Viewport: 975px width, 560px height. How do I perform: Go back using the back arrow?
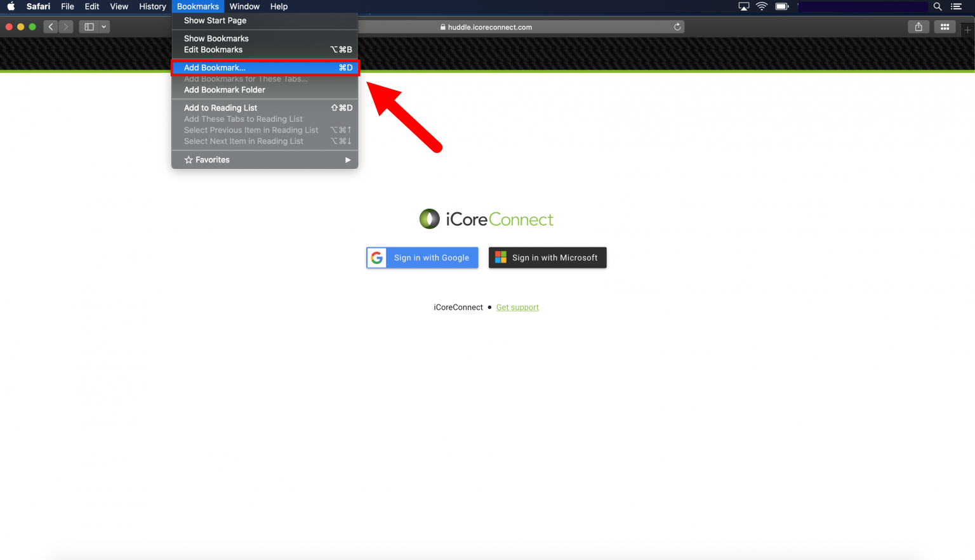point(50,27)
